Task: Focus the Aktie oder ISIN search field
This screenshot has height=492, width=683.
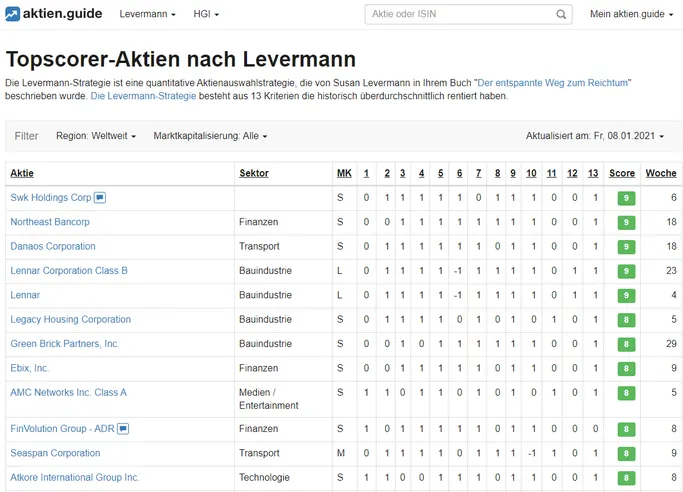Action: click(x=468, y=14)
